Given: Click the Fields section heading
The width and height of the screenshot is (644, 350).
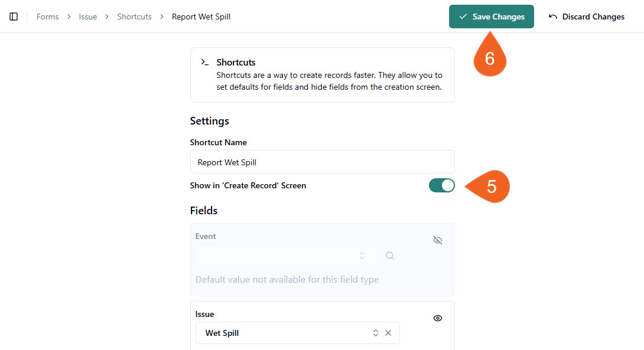Looking at the screenshot, I should [204, 211].
